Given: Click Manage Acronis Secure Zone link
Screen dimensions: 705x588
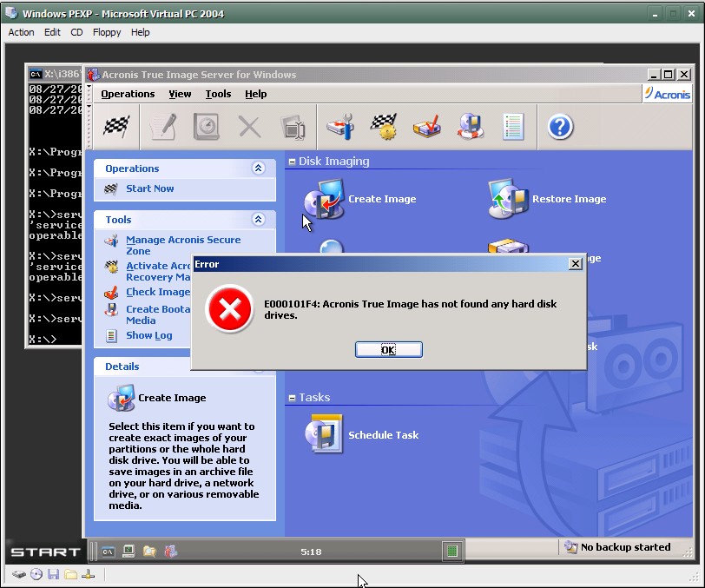Looking at the screenshot, I should (183, 245).
